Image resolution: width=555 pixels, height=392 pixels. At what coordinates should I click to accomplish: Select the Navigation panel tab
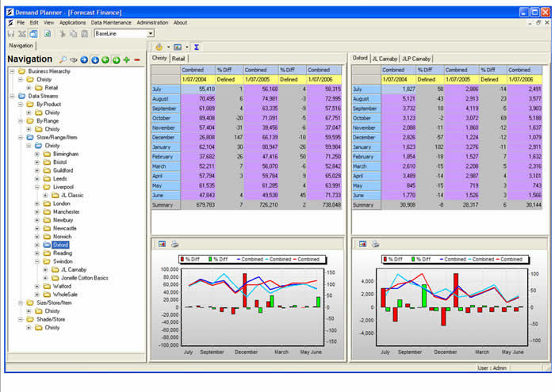click(x=21, y=46)
